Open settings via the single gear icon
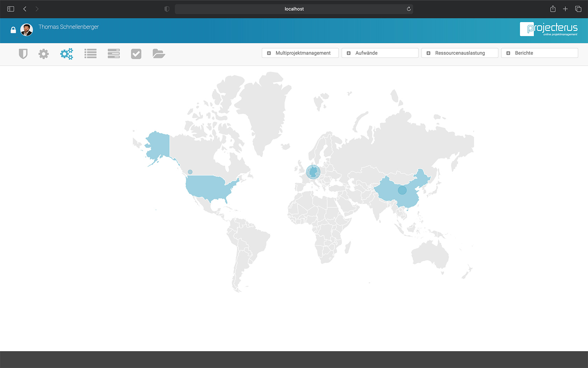The width and height of the screenshot is (588, 368). click(x=44, y=54)
